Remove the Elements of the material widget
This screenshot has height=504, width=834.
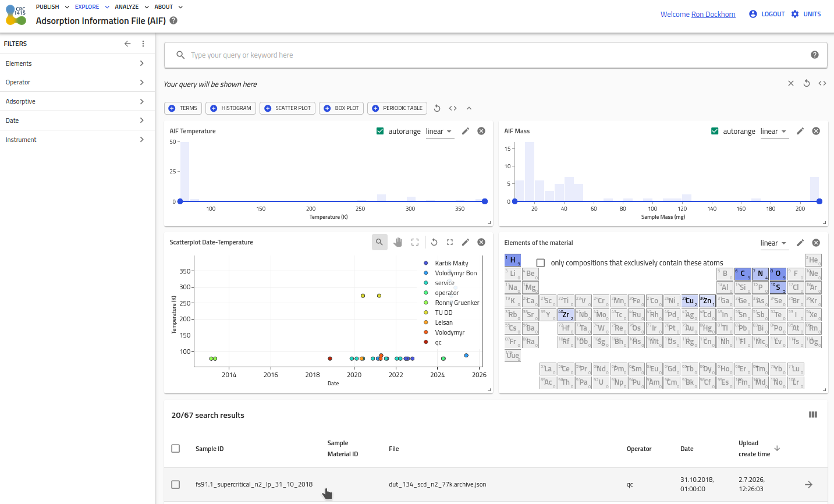pyautogui.click(x=816, y=243)
